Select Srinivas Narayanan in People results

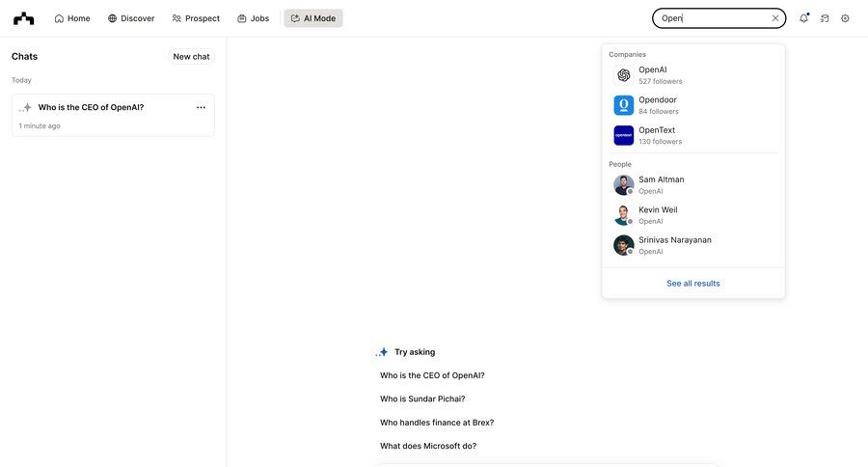pos(693,245)
